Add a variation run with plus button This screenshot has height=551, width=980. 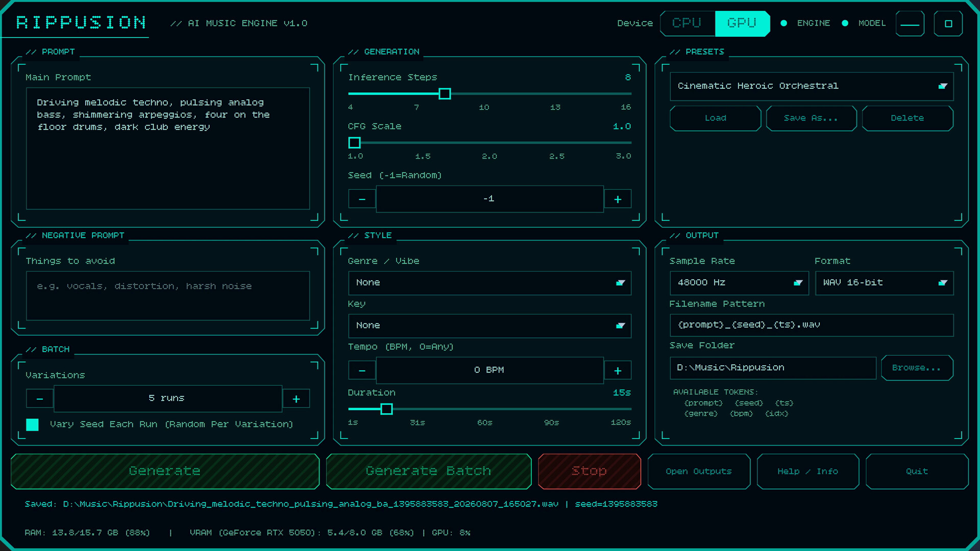[296, 398]
